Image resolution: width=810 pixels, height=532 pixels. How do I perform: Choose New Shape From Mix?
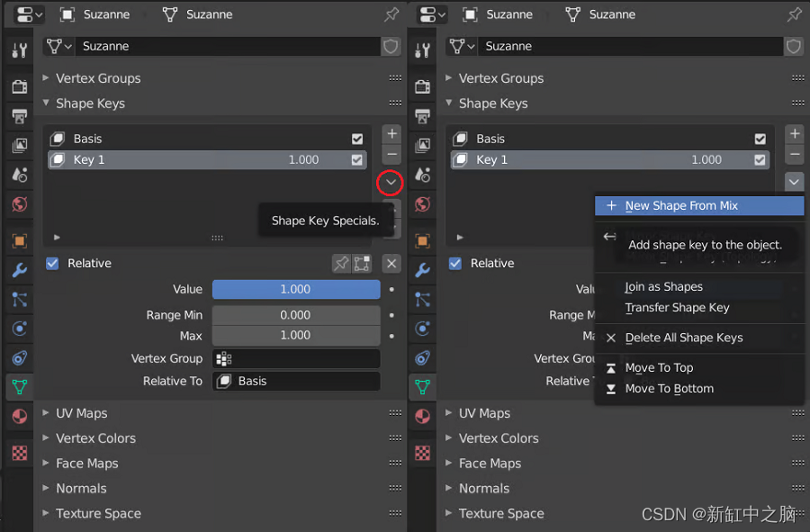coord(699,205)
